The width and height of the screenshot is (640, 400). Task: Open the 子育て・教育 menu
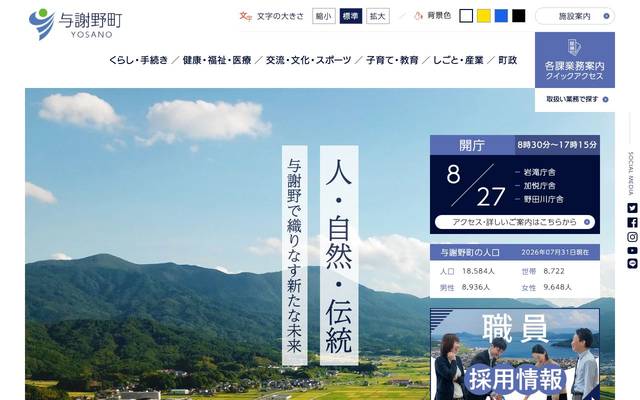pos(392,60)
